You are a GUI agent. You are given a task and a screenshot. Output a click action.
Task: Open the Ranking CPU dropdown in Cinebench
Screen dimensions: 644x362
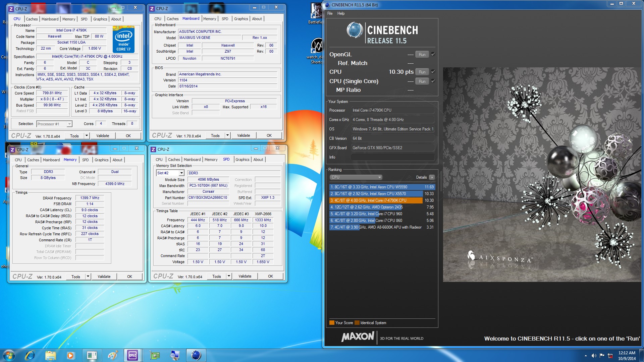coord(356,177)
